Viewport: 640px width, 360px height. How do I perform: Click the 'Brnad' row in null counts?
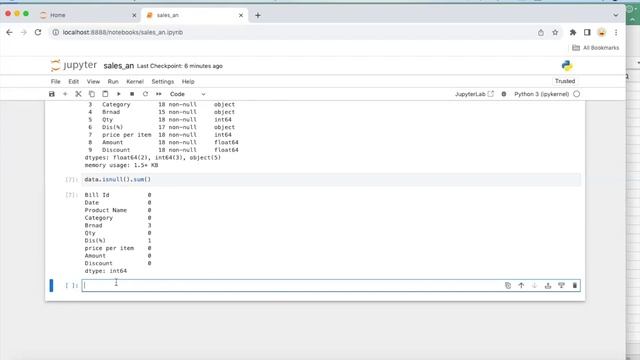pos(118,225)
